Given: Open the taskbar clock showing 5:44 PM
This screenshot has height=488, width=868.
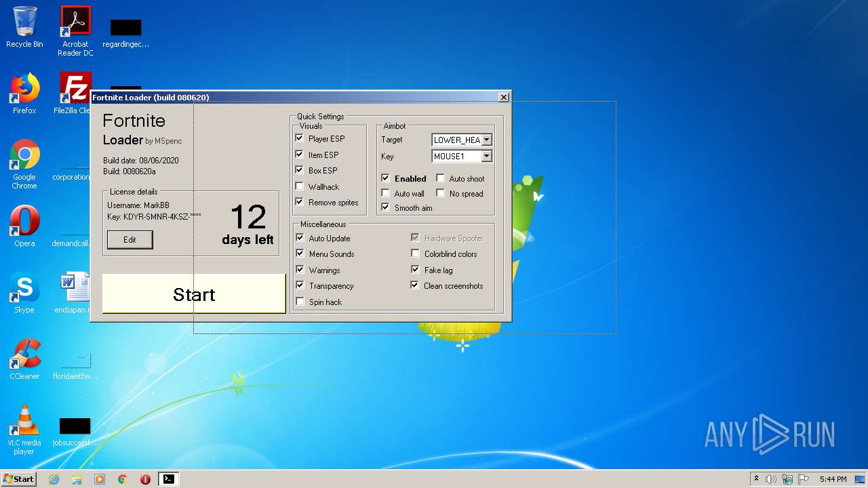Looking at the screenshot, I should pos(833,479).
